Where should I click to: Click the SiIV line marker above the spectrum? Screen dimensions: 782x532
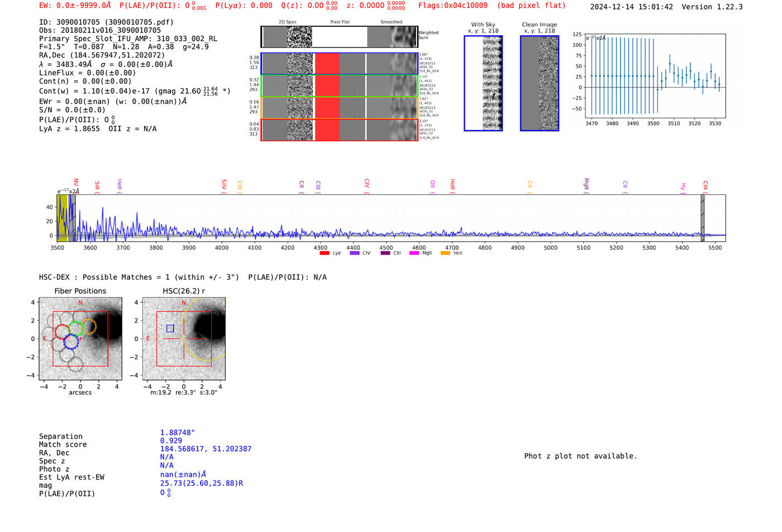(224, 185)
